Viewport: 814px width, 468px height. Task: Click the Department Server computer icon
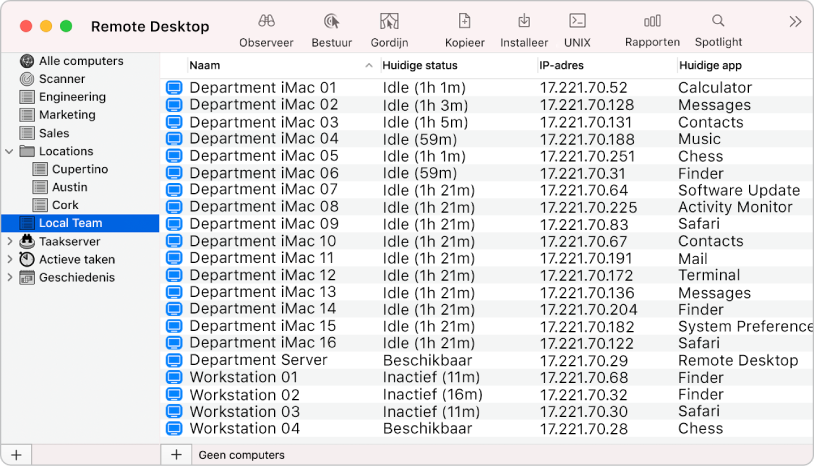pyautogui.click(x=174, y=360)
